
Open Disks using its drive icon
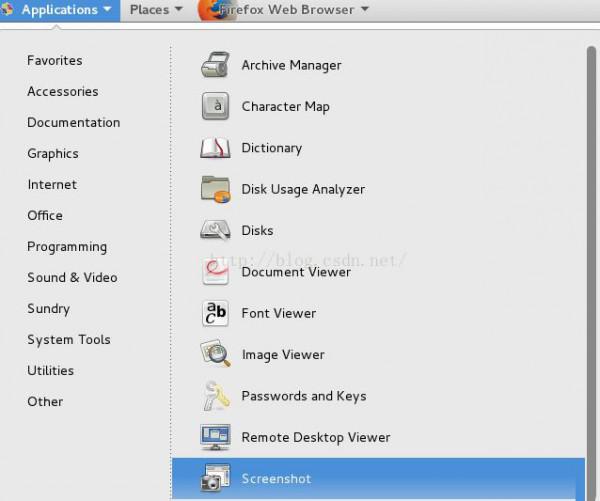[x=216, y=230]
